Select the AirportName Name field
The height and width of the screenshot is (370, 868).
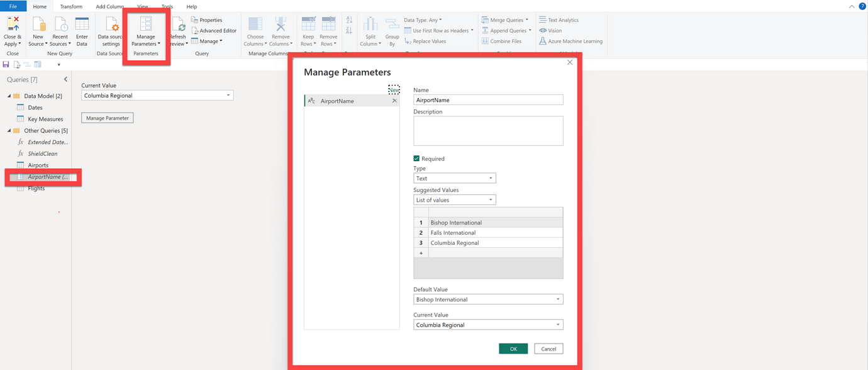[x=487, y=99]
